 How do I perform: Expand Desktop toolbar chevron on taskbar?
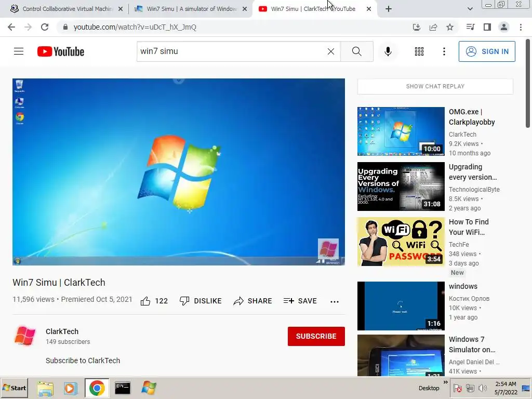click(x=445, y=382)
